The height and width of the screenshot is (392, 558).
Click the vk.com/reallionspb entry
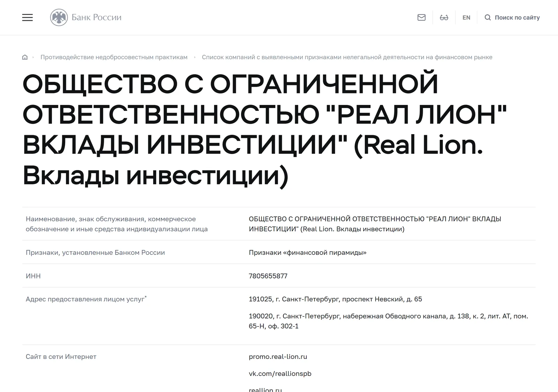(x=280, y=374)
